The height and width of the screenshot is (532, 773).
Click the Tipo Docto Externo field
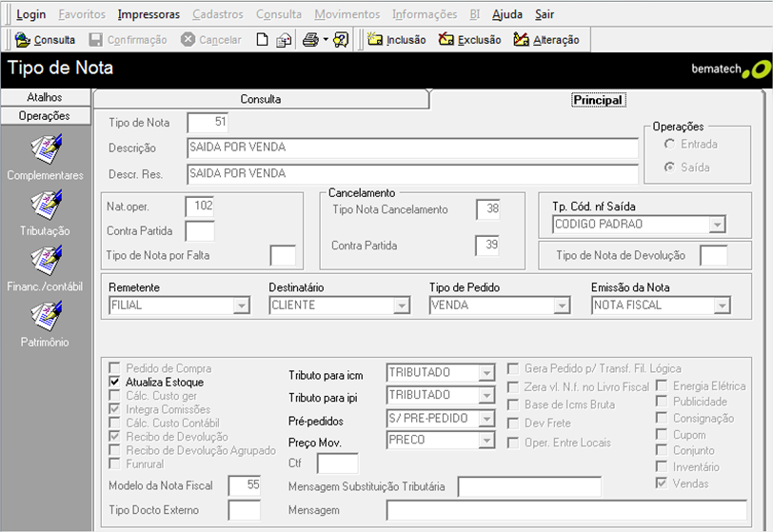tap(245, 510)
